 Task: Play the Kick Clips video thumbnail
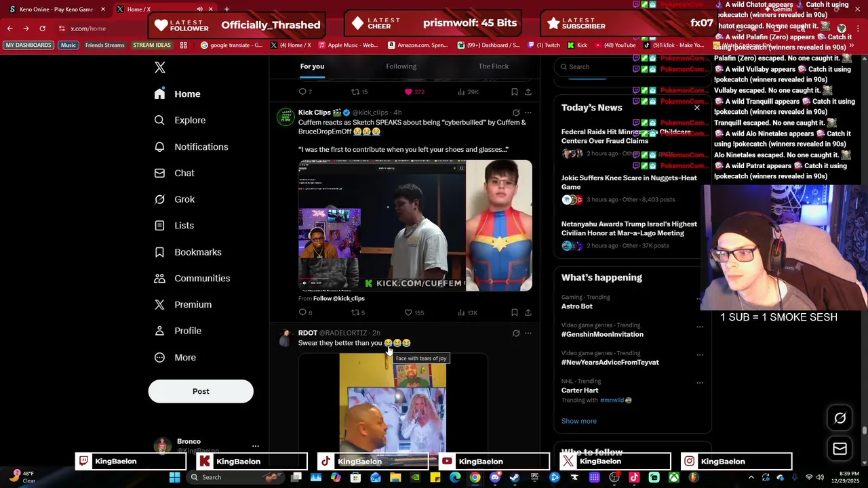pos(415,226)
